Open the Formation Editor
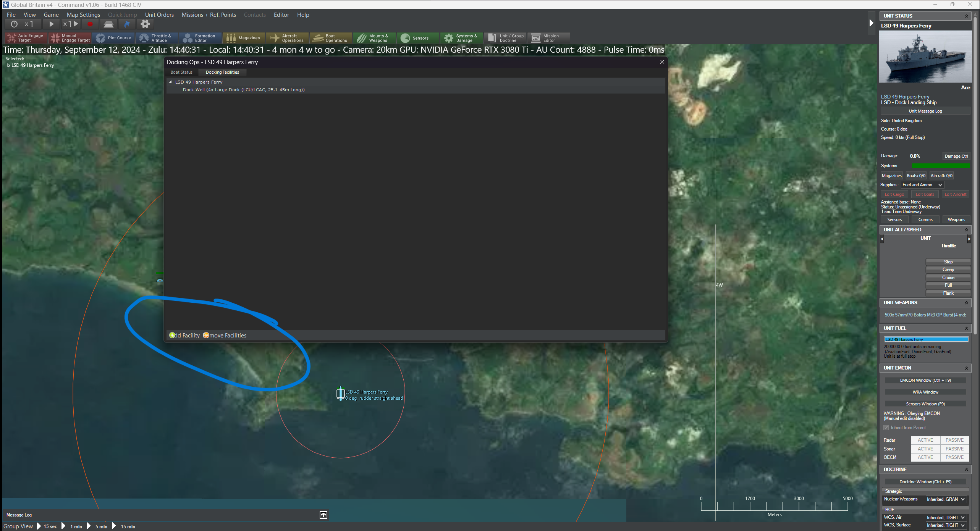This screenshot has width=980, height=531. [201, 38]
